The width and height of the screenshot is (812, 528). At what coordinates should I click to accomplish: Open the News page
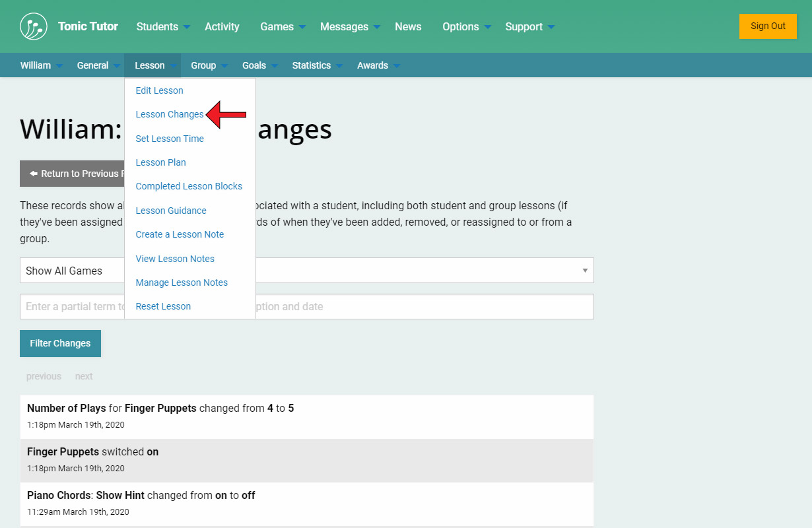click(408, 27)
